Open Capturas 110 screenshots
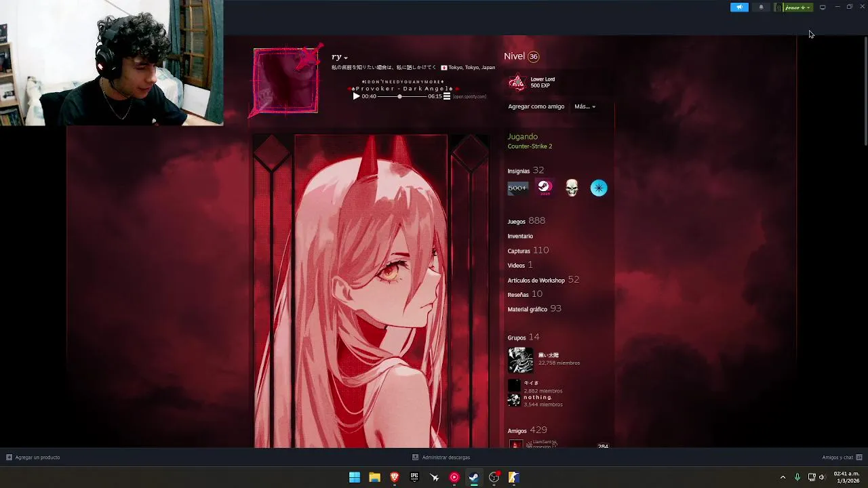868x488 pixels. (528, 251)
